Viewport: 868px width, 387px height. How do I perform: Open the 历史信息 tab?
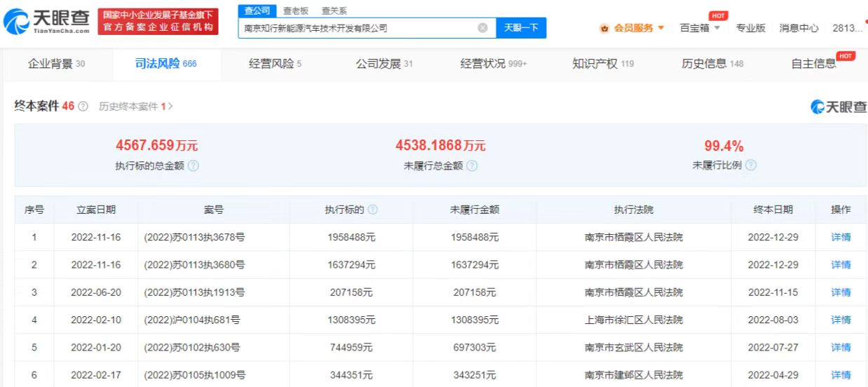[712, 64]
